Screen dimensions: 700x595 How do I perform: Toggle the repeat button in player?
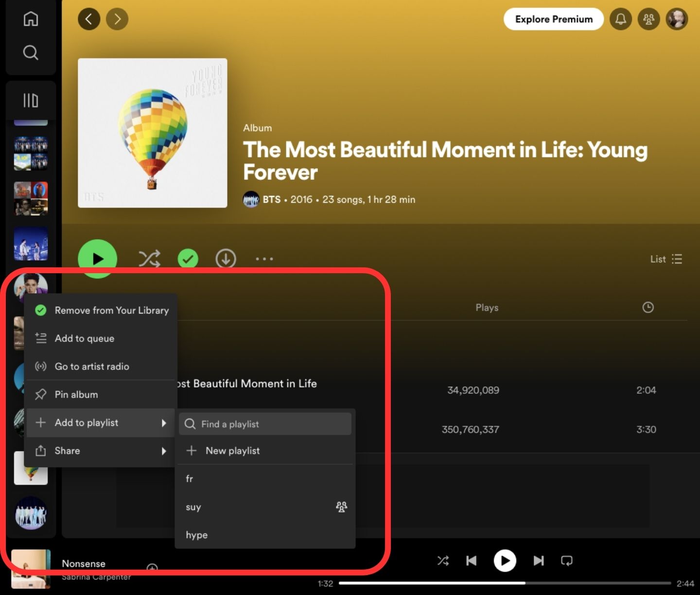pyautogui.click(x=566, y=560)
